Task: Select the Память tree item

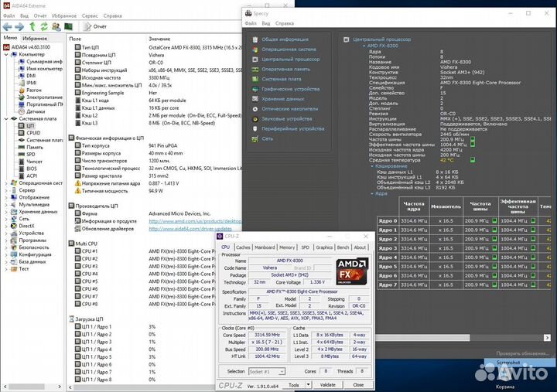Action: click(x=35, y=147)
